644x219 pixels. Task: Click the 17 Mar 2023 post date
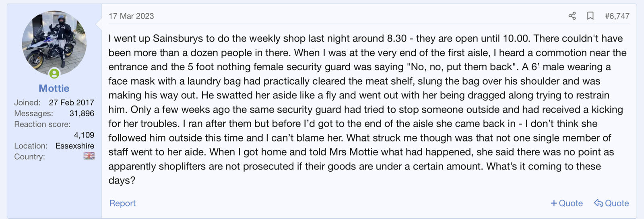(131, 16)
